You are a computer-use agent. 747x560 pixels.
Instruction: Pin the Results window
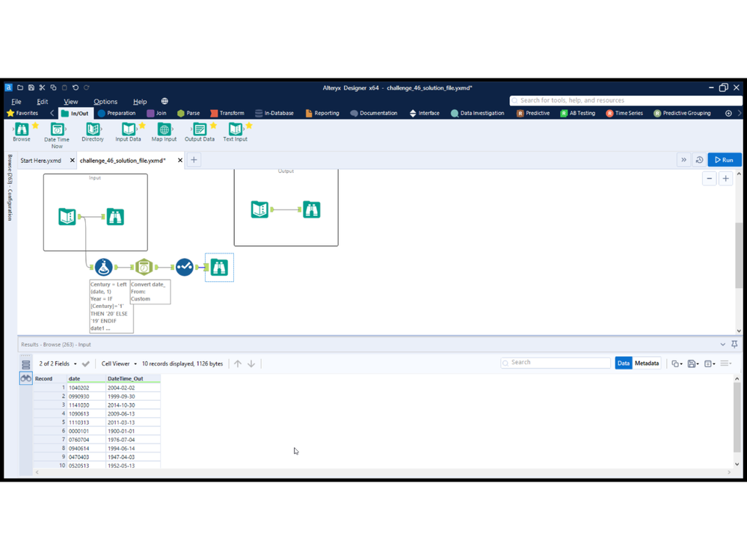pyautogui.click(x=734, y=344)
